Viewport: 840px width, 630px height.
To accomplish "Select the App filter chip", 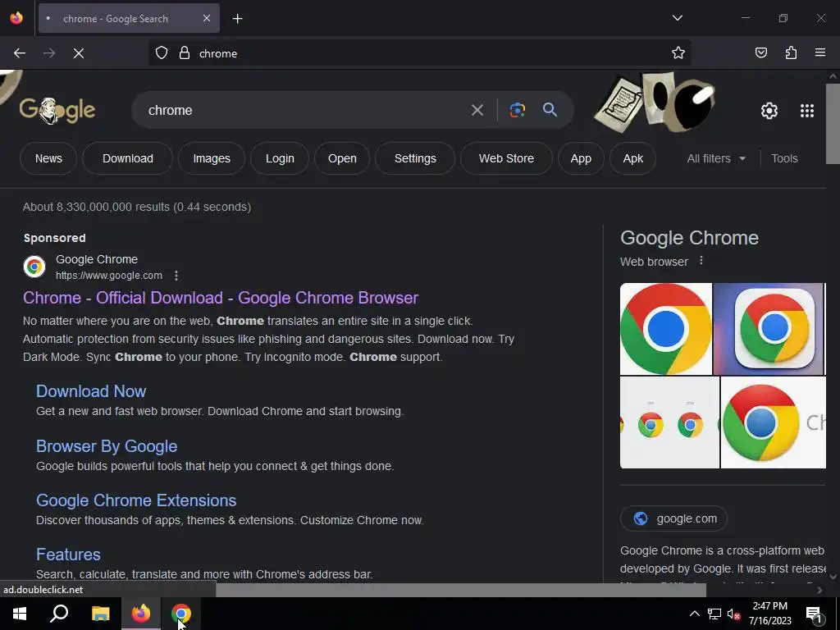I will pyautogui.click(x=581, y=158).
